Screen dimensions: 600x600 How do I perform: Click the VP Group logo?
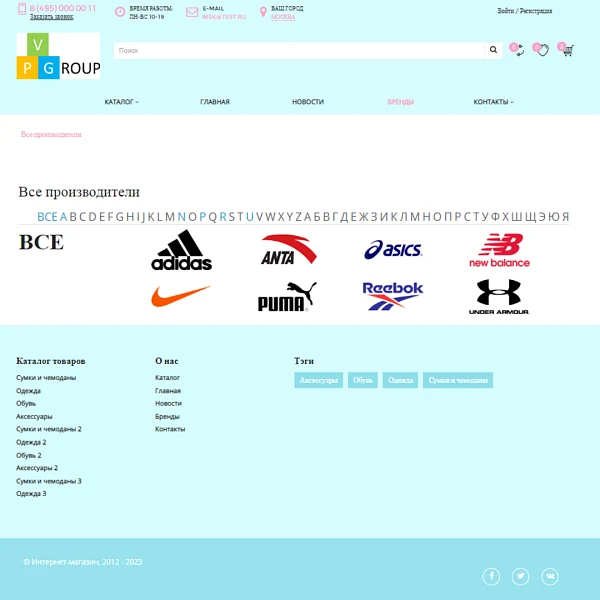tap(58, 56)
